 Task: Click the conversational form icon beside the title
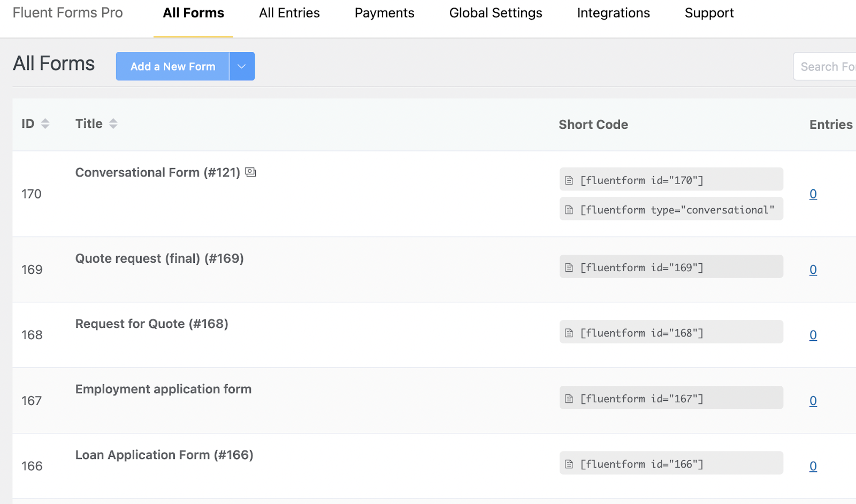(x=250, y=172)
